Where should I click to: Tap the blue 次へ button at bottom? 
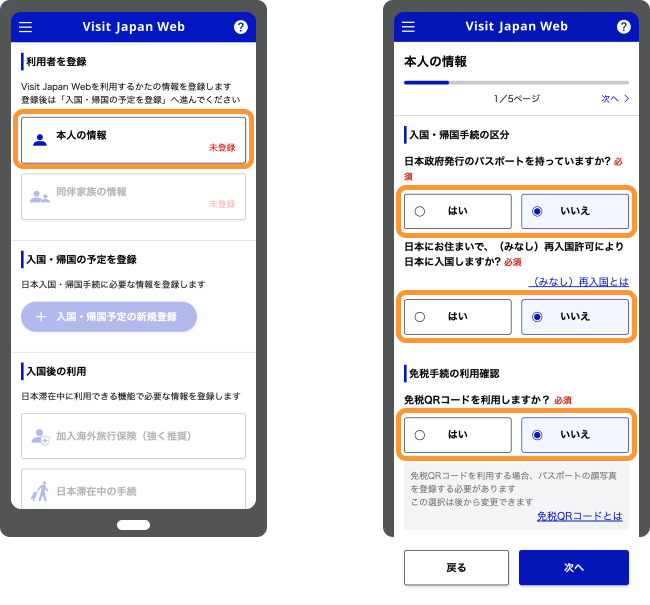coord(574,568)
